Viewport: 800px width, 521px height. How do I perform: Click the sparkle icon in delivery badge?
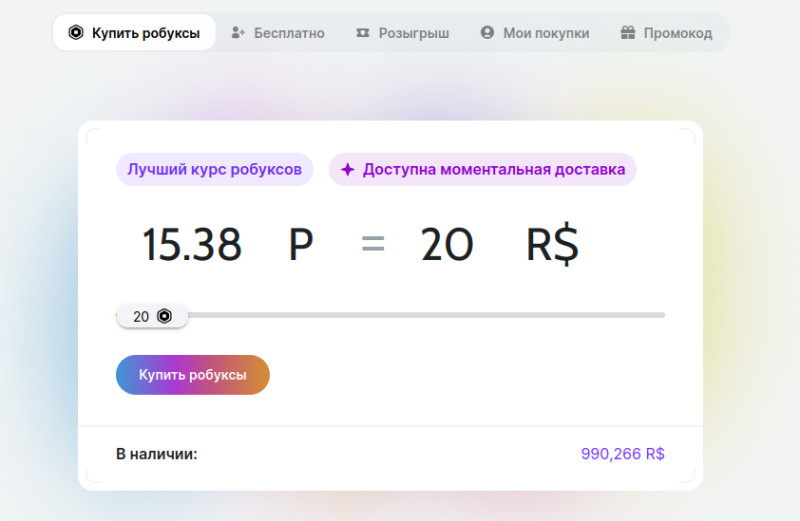pyautogui.click(x=347, y=169)
